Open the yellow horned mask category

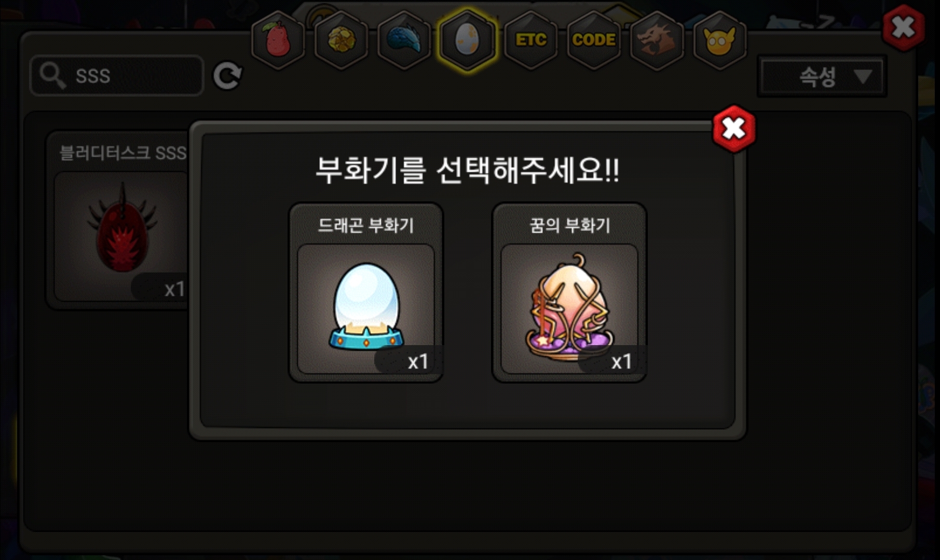click(719, 40)
